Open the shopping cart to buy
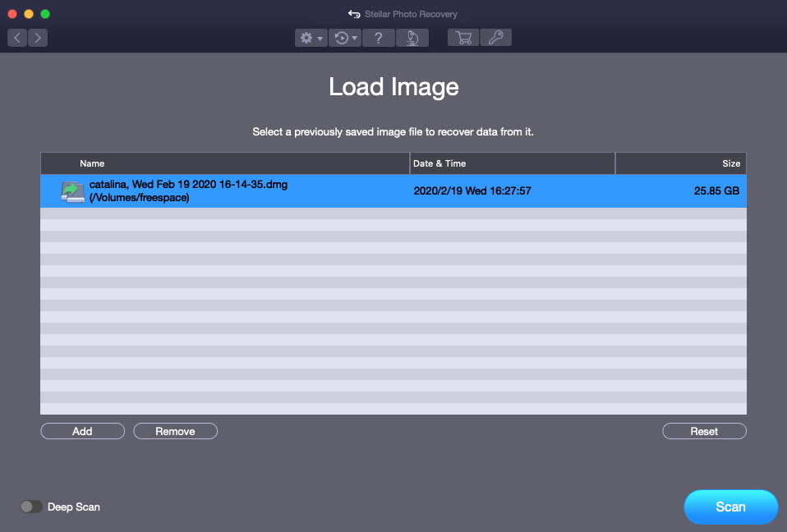Screen dimensions: 787x532 pos(463,38)
